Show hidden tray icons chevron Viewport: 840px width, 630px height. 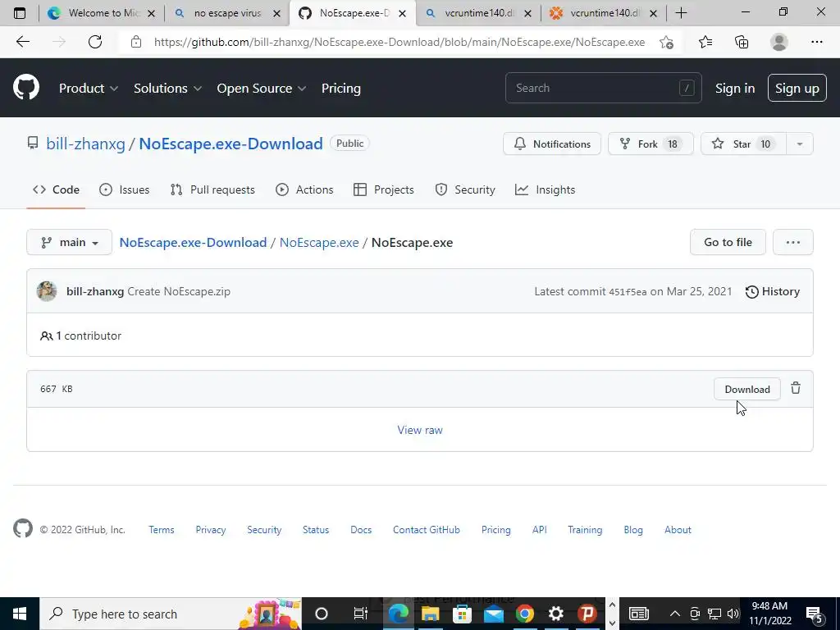point(675,614)
